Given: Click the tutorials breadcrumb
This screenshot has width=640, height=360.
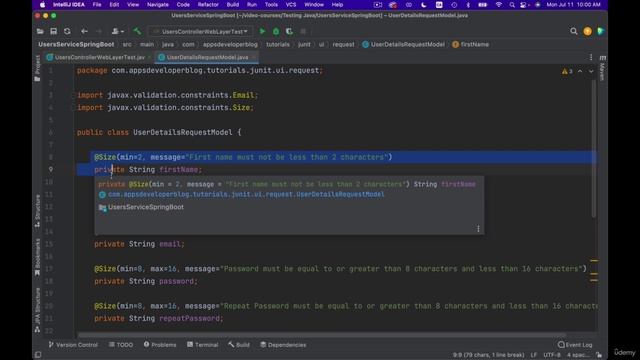Looking at the screenshot, I should [x=278, y=44].
